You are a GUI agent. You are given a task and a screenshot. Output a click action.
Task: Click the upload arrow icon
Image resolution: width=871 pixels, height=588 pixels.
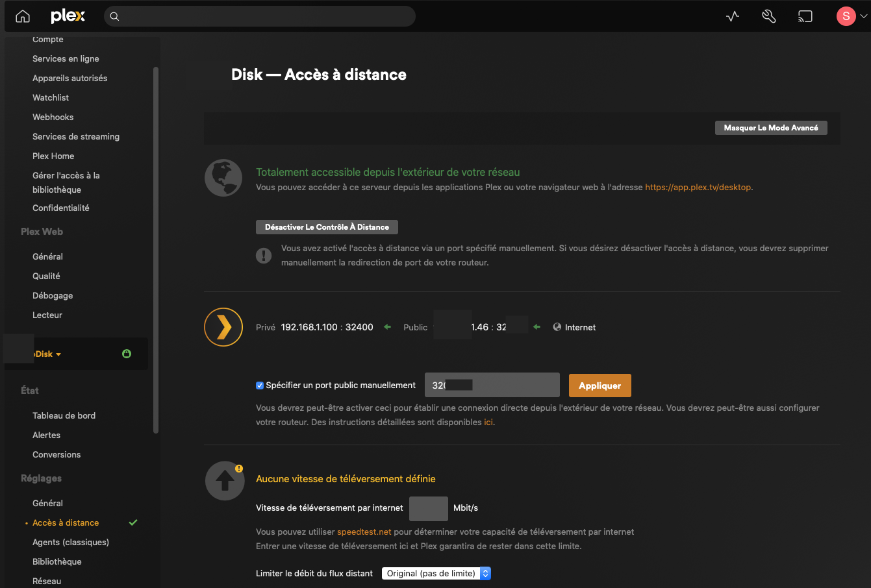pos(224,480)
